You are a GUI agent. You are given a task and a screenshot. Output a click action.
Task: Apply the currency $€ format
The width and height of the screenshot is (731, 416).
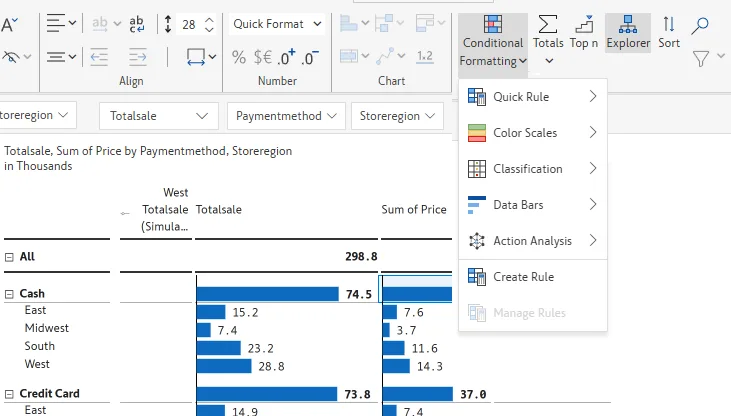point(262,57)
